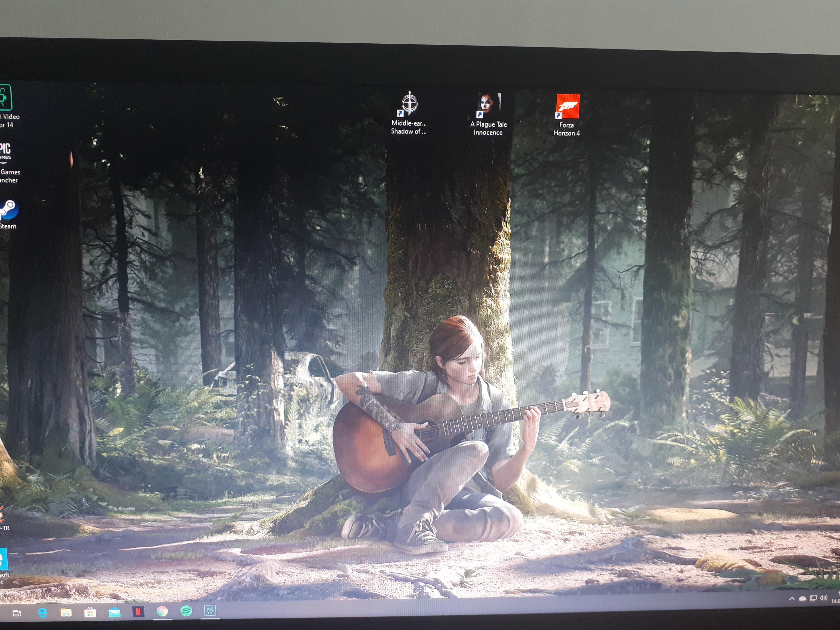This screenshot has width=840, height=630.
Task: Expand the hidden system tray icons
Action: tap(792, 599)
